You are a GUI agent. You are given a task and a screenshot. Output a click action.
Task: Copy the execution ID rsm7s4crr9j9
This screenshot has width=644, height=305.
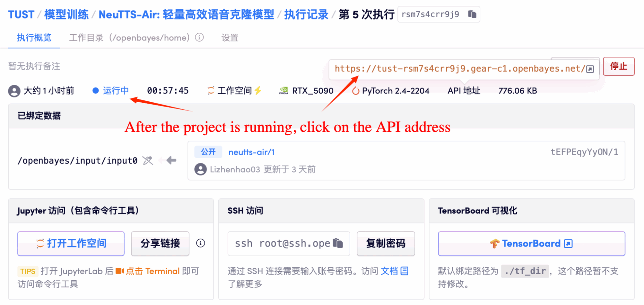point(472,14)
